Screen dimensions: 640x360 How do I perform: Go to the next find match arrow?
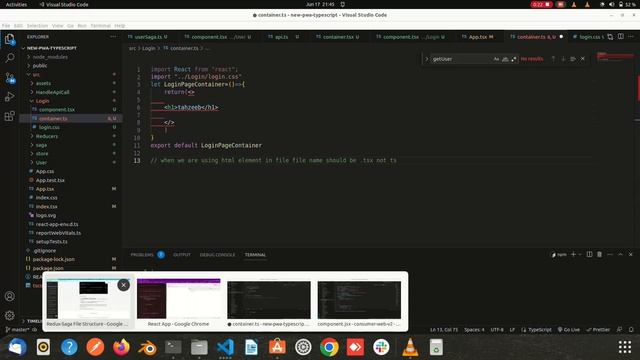click(563, 59)
